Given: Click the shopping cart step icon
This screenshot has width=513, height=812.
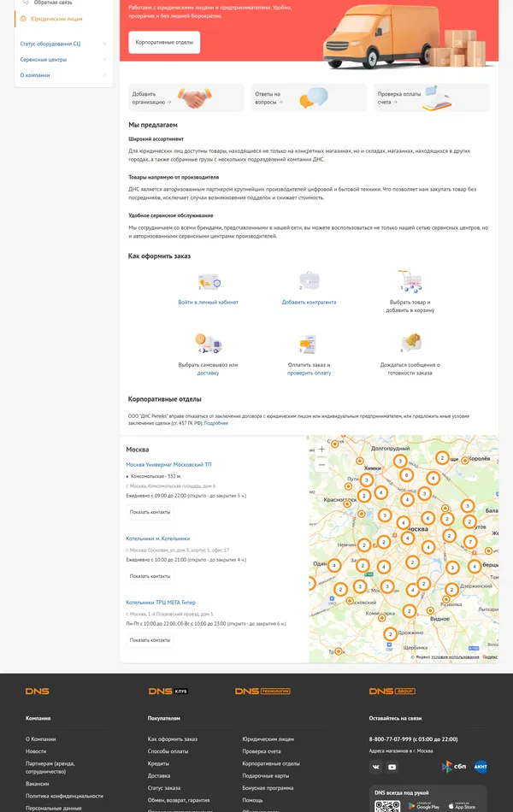Looking at the screenshot, I should pyautogui.click(x=410, y=281).
